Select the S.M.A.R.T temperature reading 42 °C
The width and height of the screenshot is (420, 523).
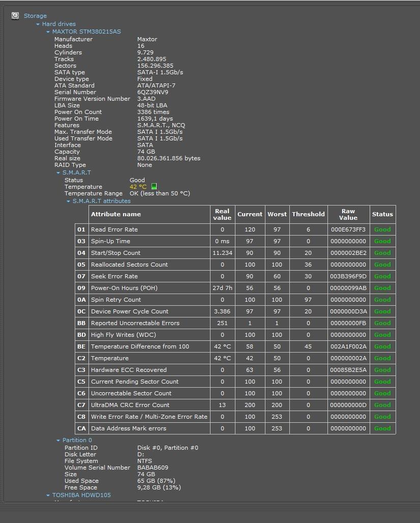(x=138, y=187)
